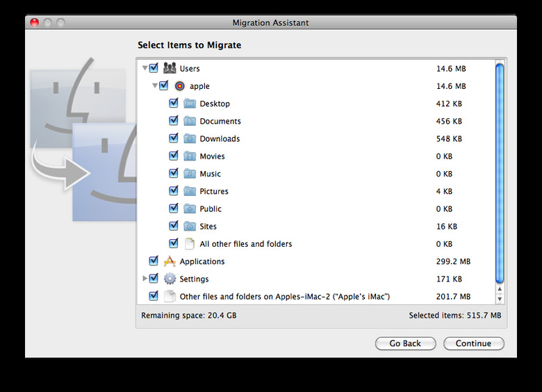This screenshot has height=392, width=542.
Task: Click the Downloads folder icon
Action: pyautogui.click(x=190, y=138)
